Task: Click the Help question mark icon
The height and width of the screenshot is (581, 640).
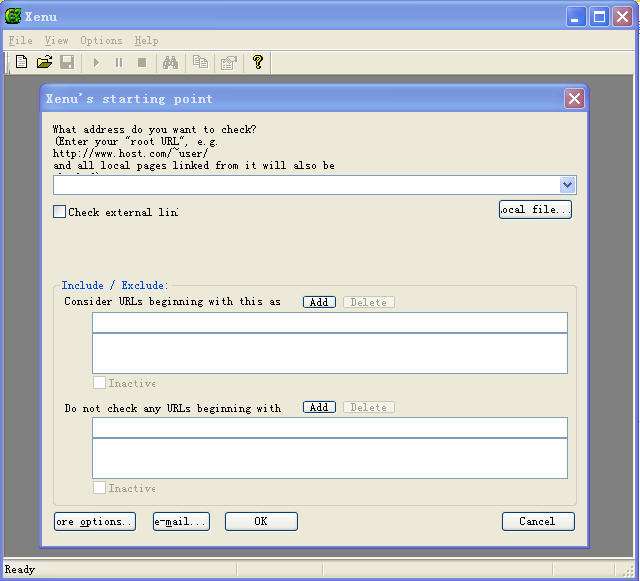Action: tap(258, 62)
